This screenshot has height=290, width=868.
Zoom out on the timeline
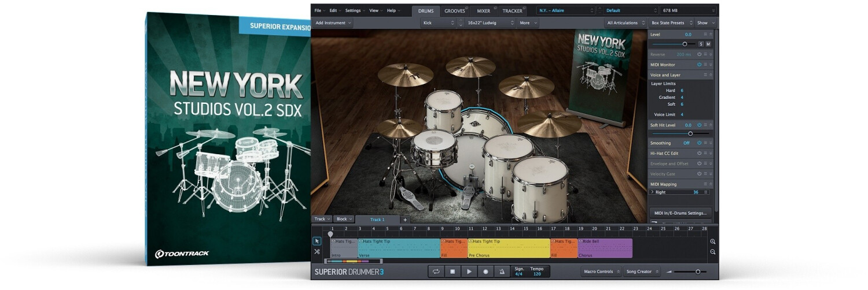pos(712,252)
